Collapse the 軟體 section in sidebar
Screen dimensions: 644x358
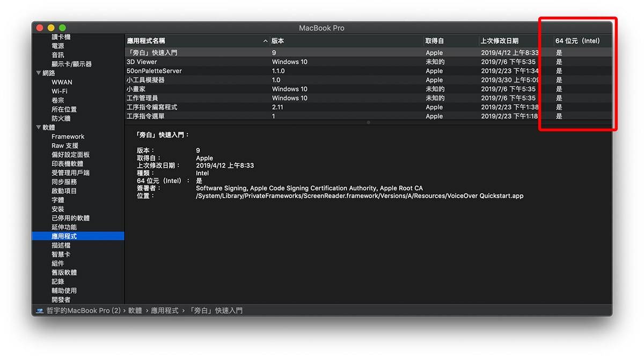(39, 128)
